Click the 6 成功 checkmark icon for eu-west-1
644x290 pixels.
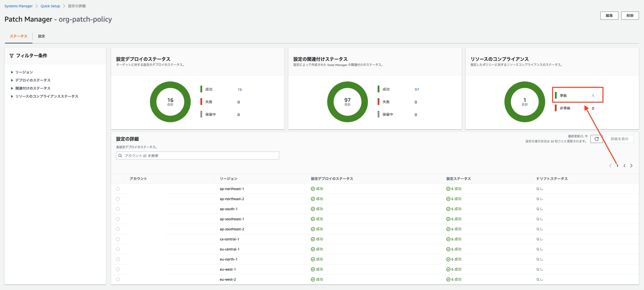click(448, 269)
